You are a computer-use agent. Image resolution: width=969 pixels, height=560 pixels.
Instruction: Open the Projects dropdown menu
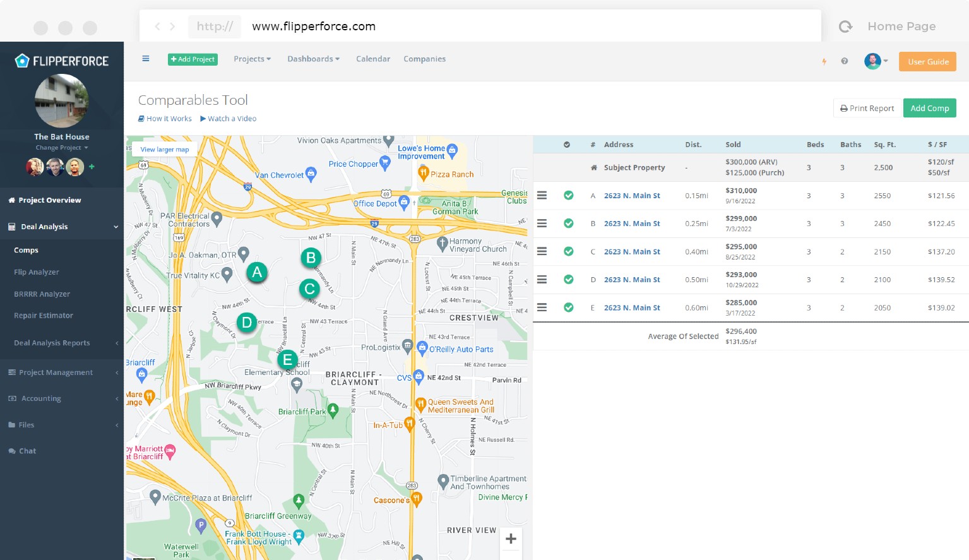click(252, 59)
